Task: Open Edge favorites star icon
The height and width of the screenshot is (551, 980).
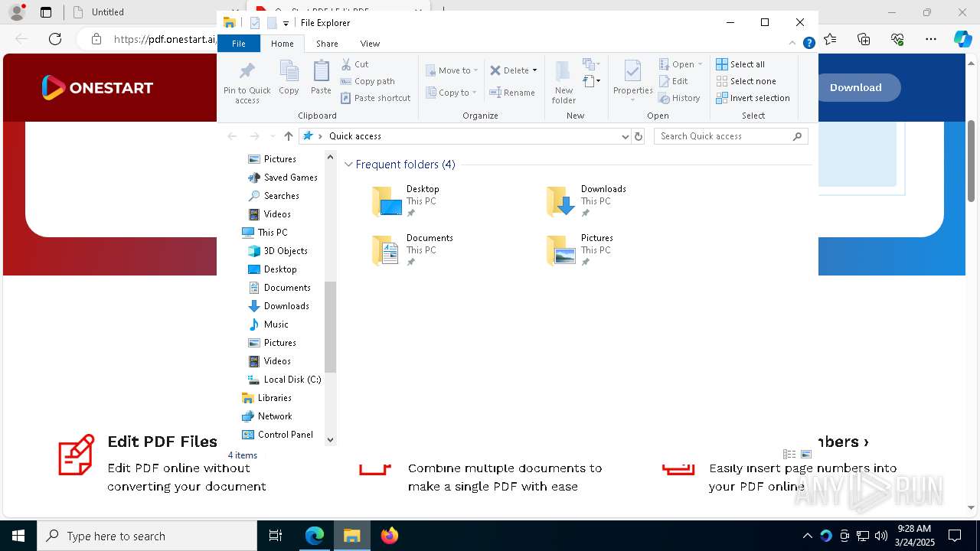Action: click(830, 39)
